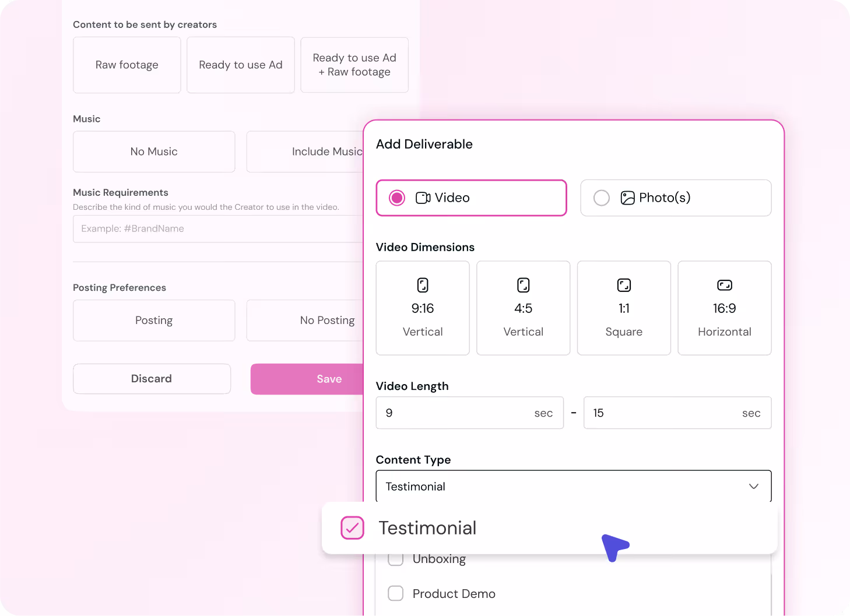This screenshot has width=850, height=616.
Task: Enable the Product Demo checkbox
Action: tap(395, 593)
